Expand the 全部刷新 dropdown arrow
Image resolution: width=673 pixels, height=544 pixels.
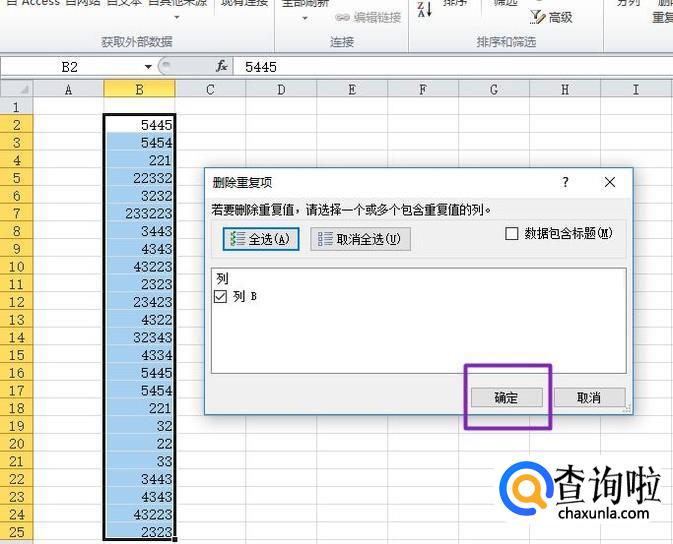[x=305, y=18]
